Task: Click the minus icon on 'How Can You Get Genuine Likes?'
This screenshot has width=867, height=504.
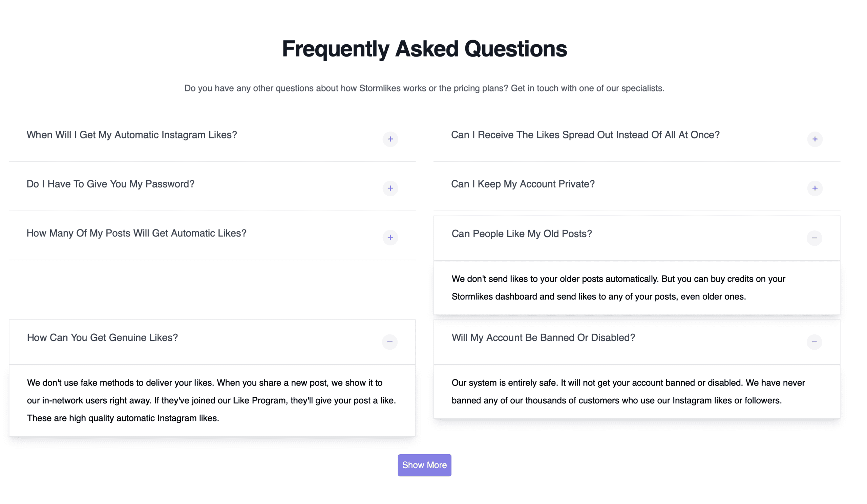Action: point(389,342)
